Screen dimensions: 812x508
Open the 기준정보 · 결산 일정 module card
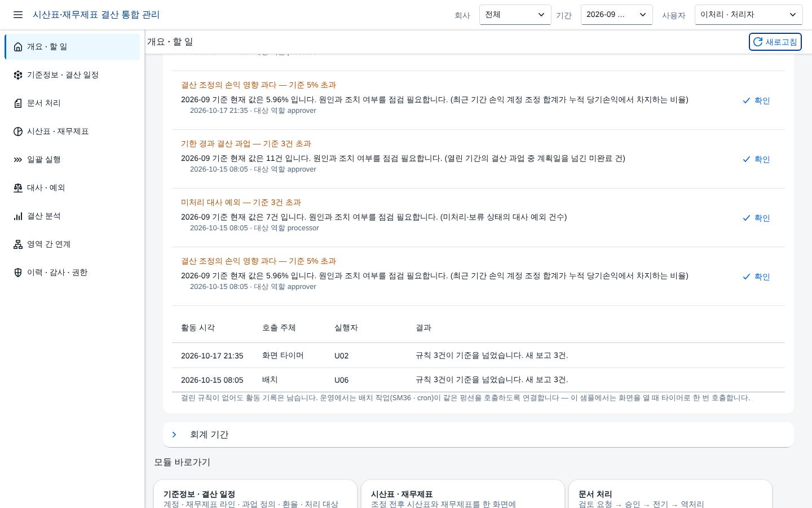pyautogui.click(x=255, y=494)
